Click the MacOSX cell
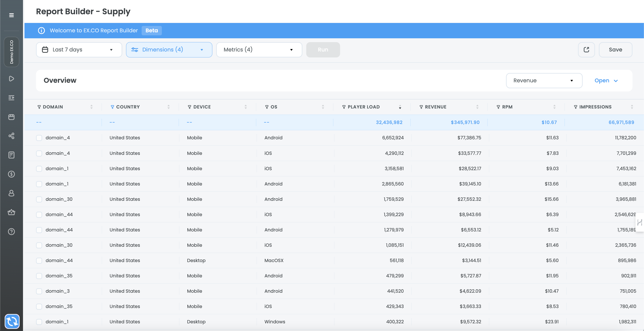The width and height of the screenshot is (644, 331). point(274,260)
